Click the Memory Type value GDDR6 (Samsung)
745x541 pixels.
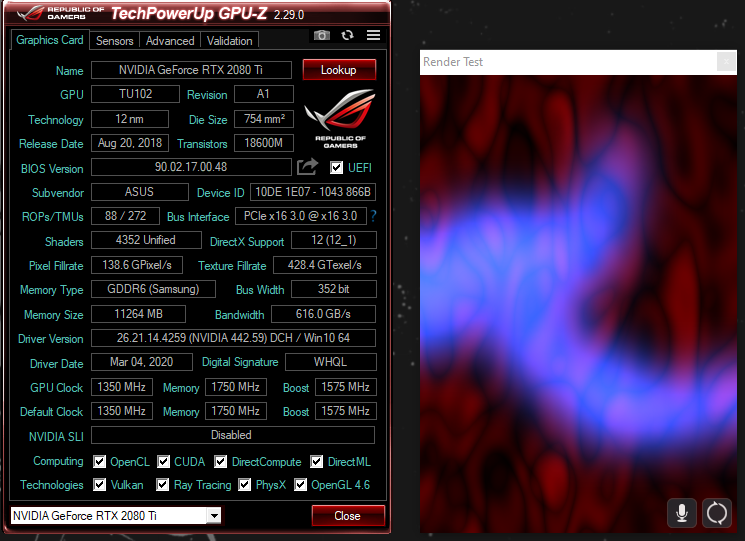tap(153, 289)
